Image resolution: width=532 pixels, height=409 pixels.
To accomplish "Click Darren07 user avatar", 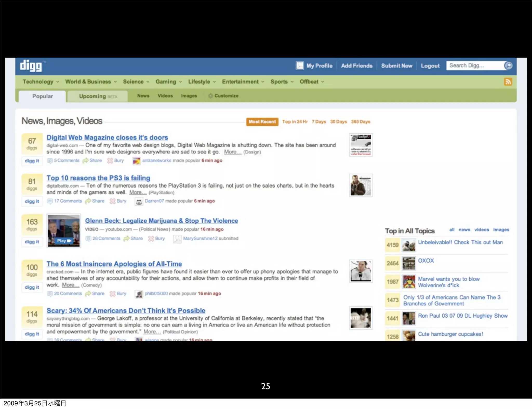I will pos(139,201).
